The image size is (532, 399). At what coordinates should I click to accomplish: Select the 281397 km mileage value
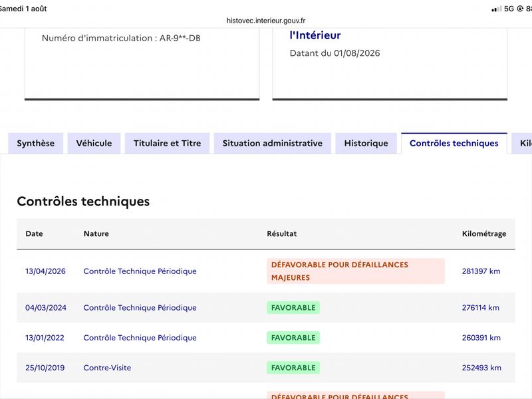tap(481, 271)
